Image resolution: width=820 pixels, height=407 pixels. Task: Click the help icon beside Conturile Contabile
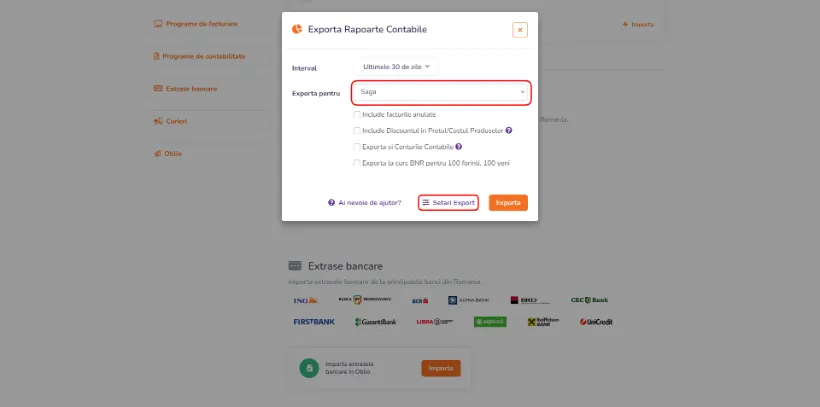(x=459, y=146)
